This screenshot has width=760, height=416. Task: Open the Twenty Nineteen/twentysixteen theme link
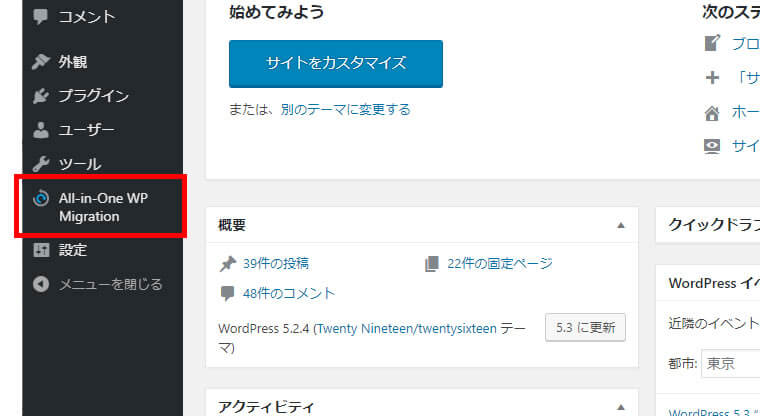click(407, 329)
